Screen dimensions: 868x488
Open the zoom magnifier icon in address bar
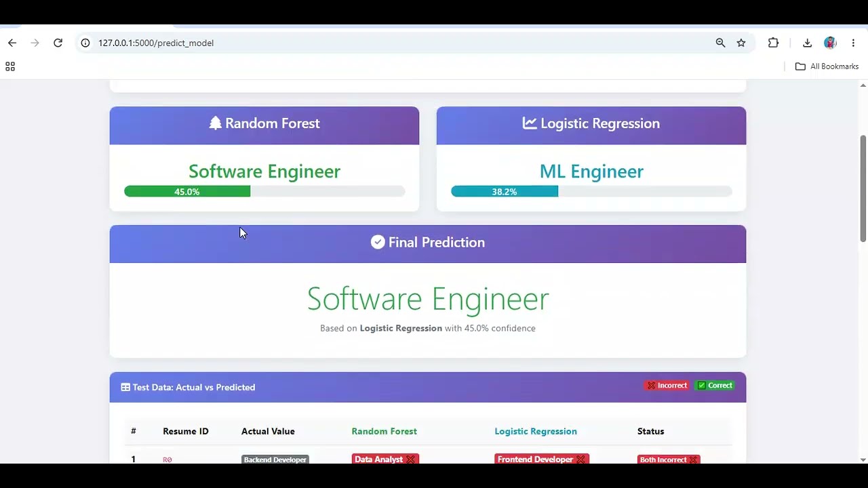click(721, 43)
